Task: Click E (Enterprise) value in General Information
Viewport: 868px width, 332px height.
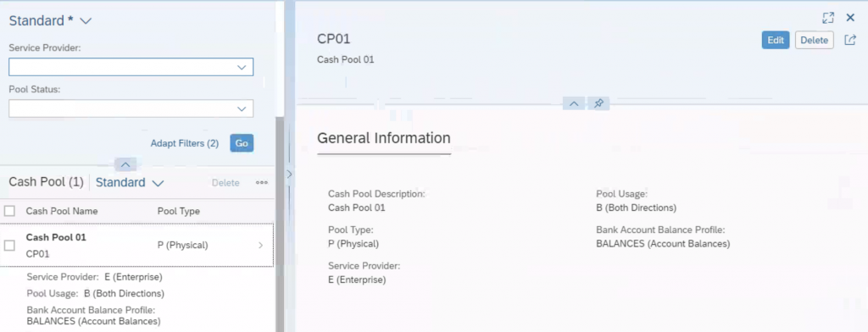Action: pyautogui.click(x=357, y=279)
